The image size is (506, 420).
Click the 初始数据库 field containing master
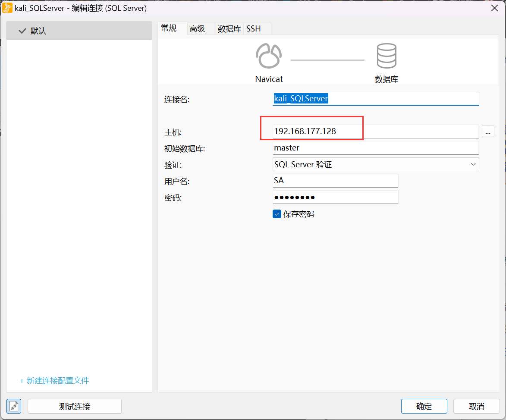coord(376,148)
